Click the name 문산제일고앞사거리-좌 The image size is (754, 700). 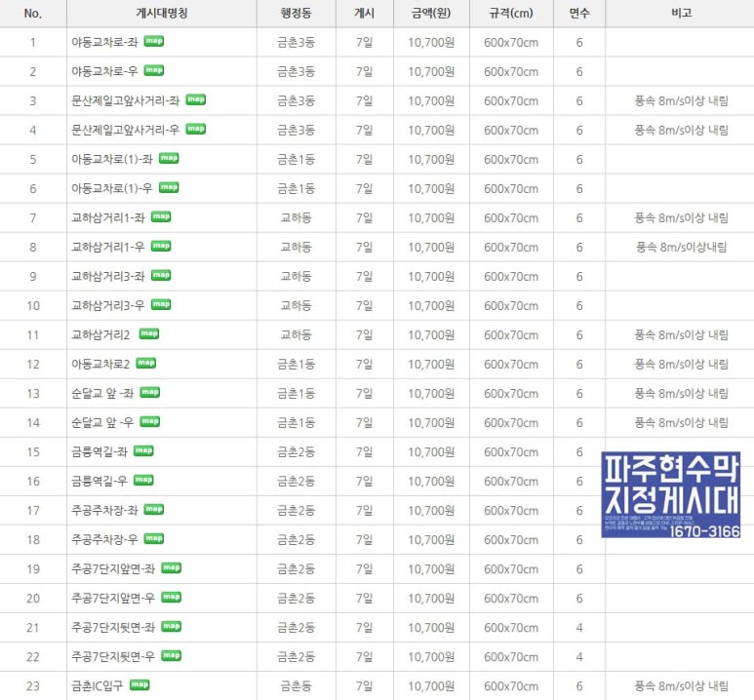coord(126,101)
